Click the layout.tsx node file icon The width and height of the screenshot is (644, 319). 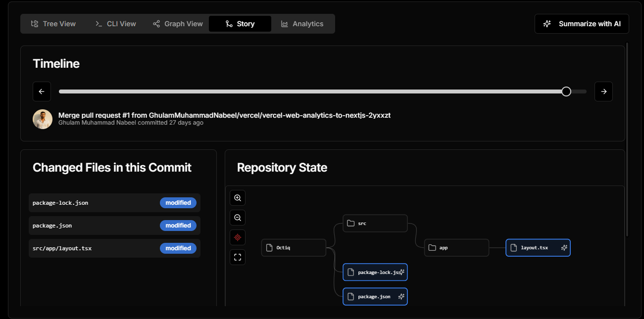tap(514, 248)
